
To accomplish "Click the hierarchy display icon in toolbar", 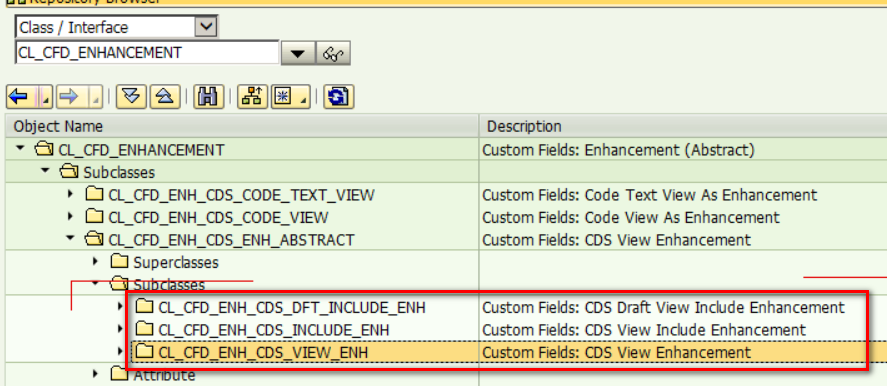I will click(253, 97).
